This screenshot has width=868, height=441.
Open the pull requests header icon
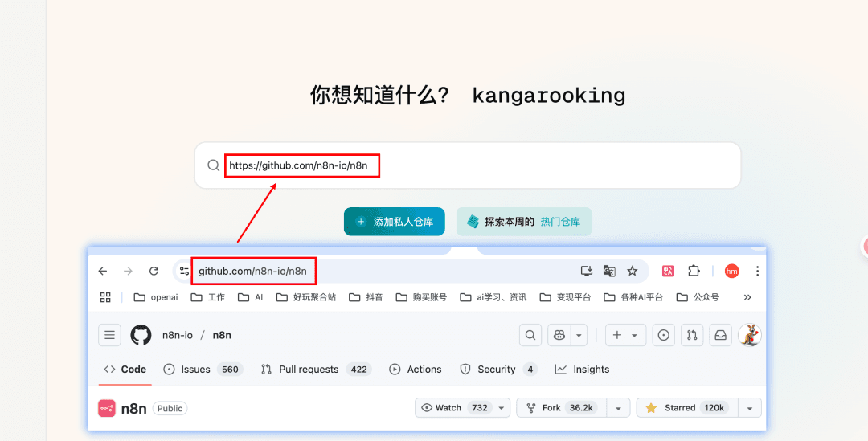692,335
